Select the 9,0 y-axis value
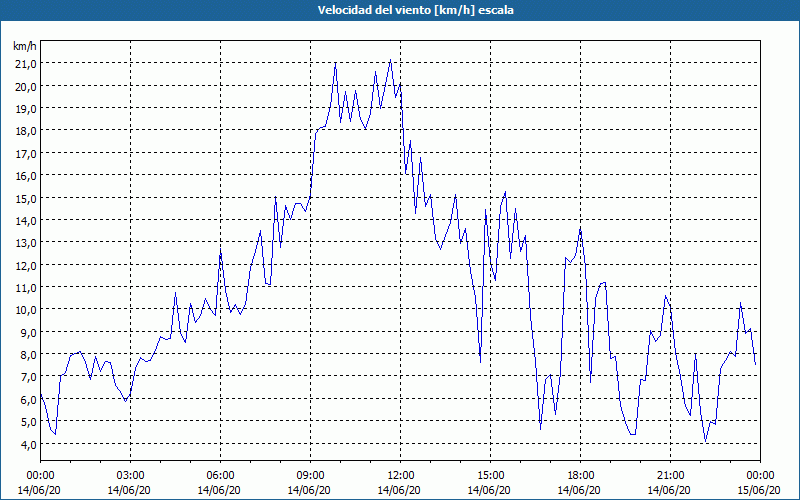 point(29,333)
